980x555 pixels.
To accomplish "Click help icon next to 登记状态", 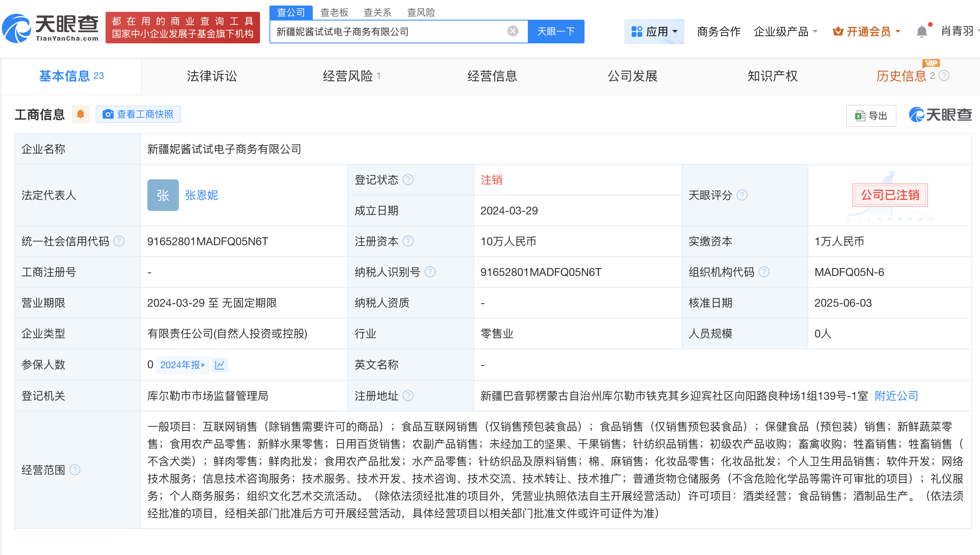I will (408, 180).
